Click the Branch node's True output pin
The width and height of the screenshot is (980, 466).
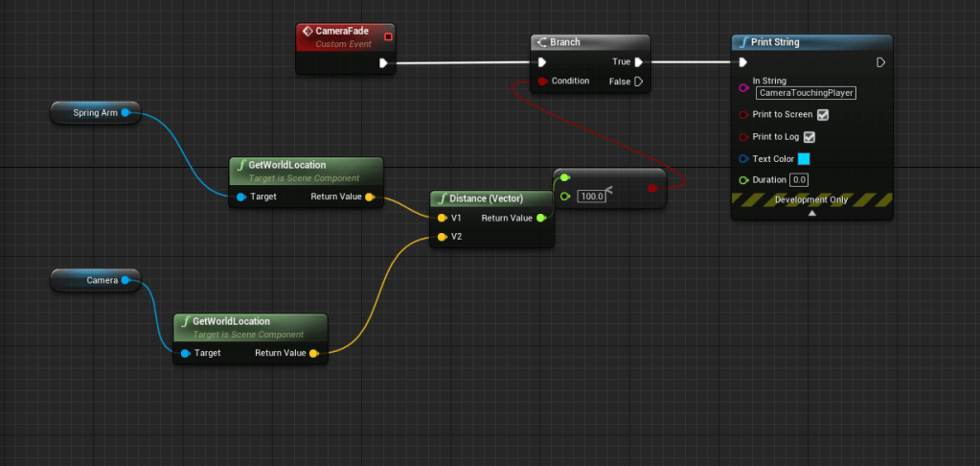(639, 61)
